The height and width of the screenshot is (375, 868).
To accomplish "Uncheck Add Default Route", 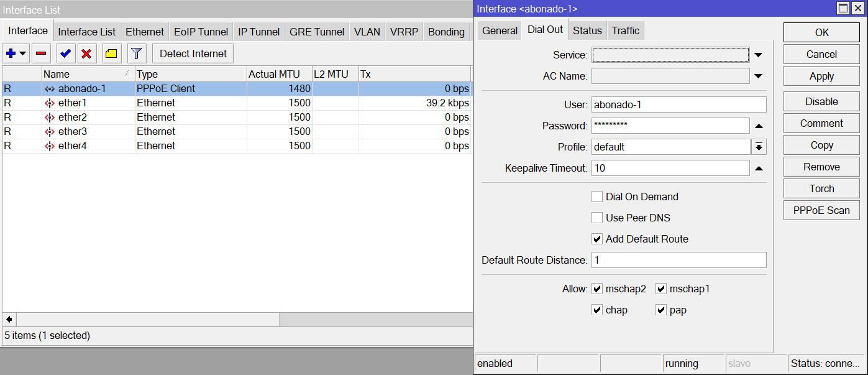I will click(x=597, y=239).
